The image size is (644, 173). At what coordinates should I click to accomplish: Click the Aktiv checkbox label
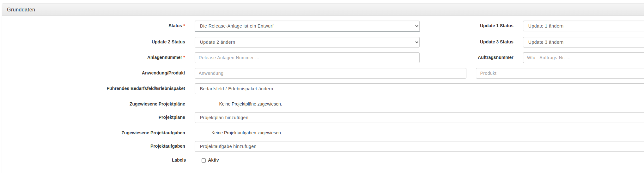[213, 160]
